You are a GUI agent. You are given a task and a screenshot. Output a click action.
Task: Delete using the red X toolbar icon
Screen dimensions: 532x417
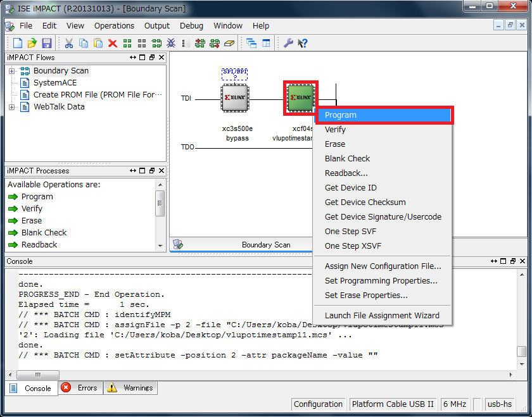pyautogui.click(x=113, y=43)
